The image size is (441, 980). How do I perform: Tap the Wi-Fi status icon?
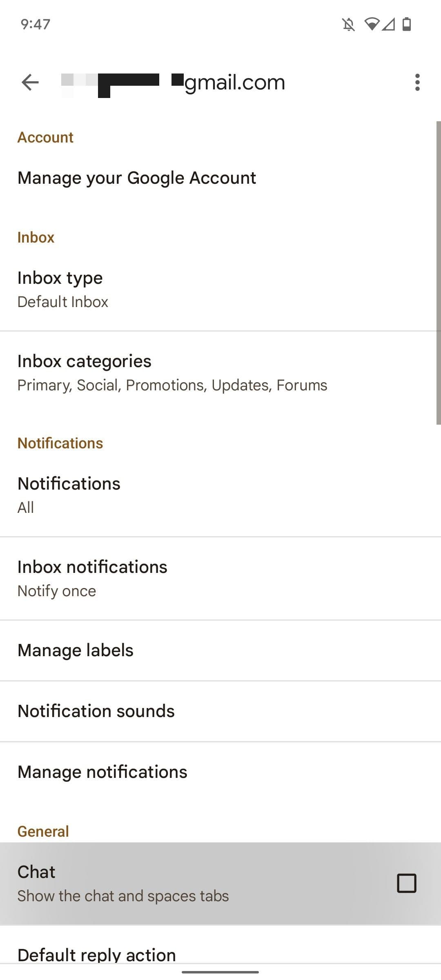[372, 24]
